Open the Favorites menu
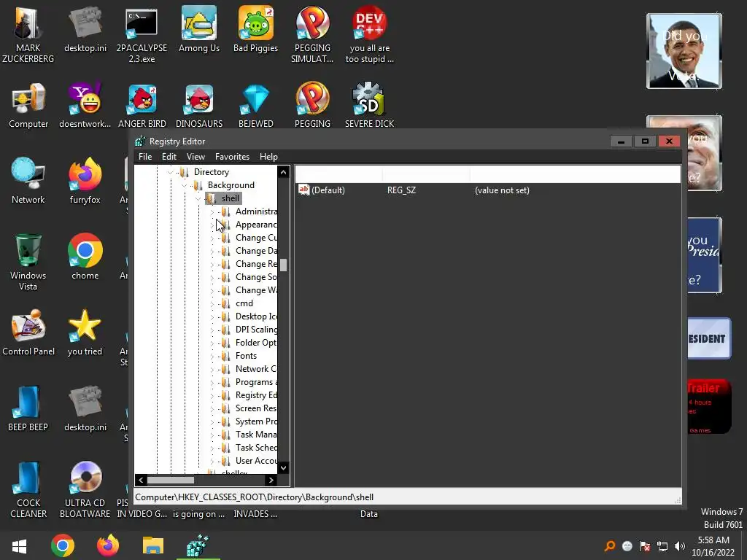Viewport: 747px width, 560px height. pyautogui.click(x=233, y=157)
